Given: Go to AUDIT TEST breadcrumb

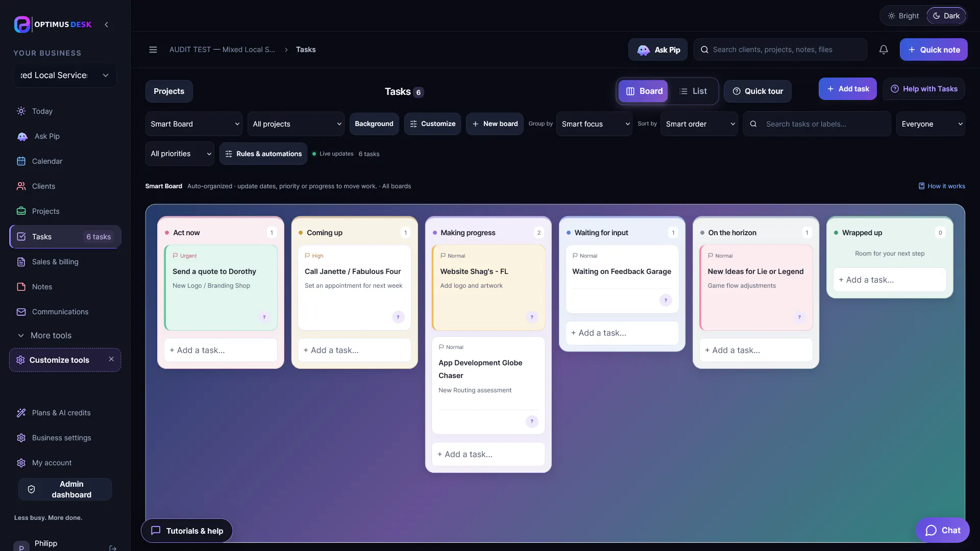Looking at the screenshot, I should coord(222,49).
